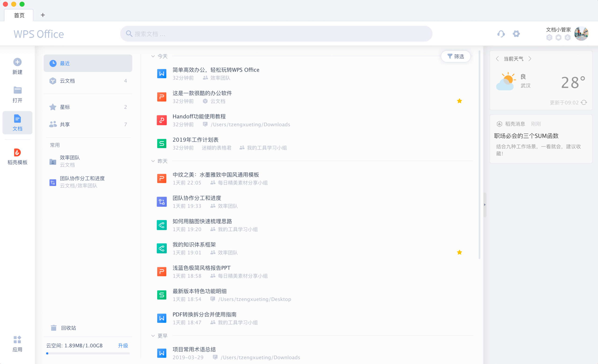Click the 升级 upgrade link

click(x=123, y=346)
